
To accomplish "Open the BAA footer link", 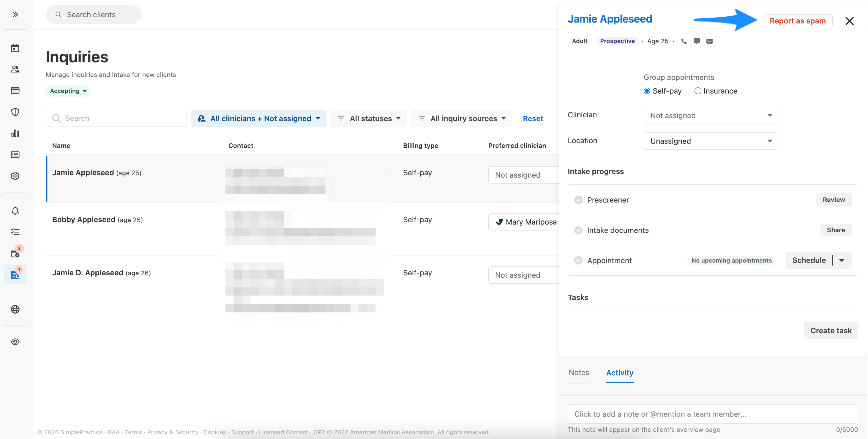I will coord(113,432).
